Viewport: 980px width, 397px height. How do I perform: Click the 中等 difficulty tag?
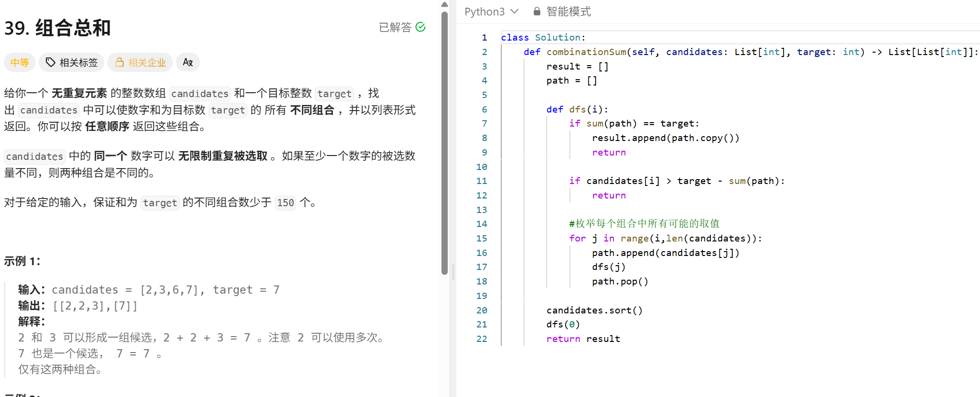pyautogui.click(x=20, y=62)
